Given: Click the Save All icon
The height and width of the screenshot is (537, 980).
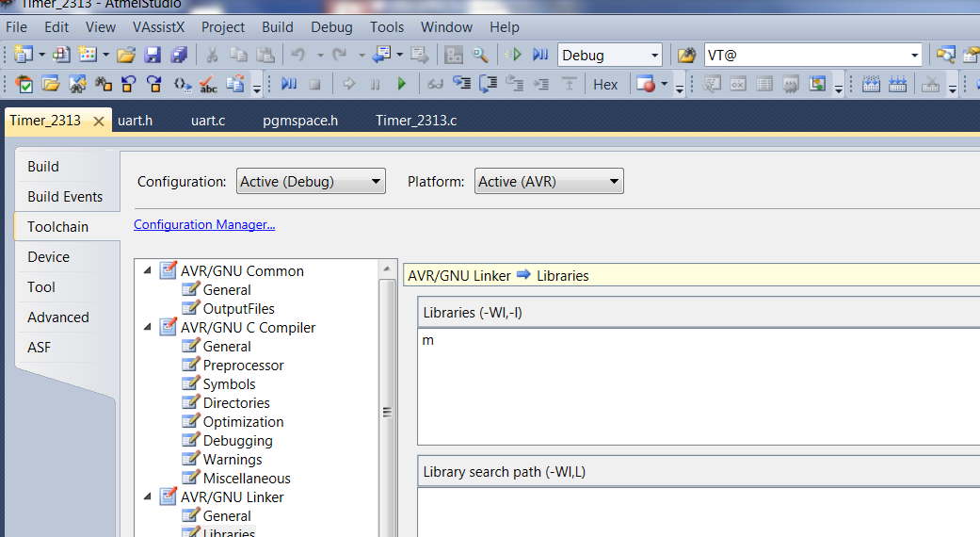Looking at the screenshot, I should pyautogui.click(x=179, y=55).
